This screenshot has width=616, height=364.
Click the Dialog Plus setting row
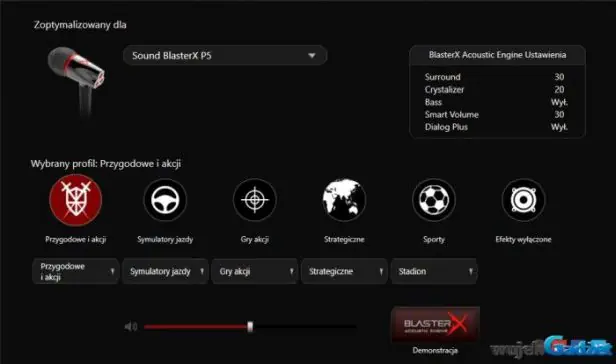(496, 127)
